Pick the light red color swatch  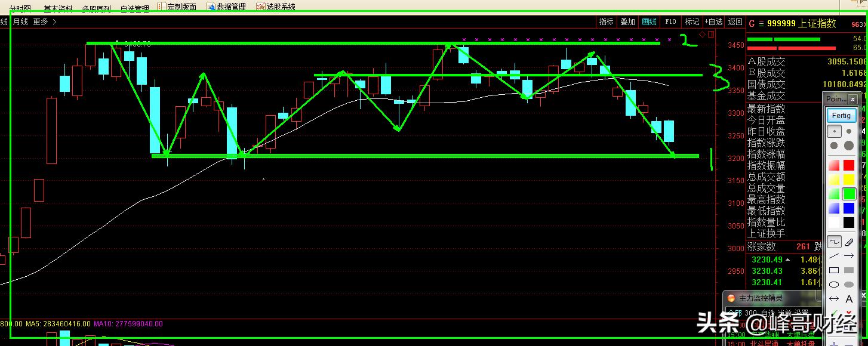pos(834,165)
